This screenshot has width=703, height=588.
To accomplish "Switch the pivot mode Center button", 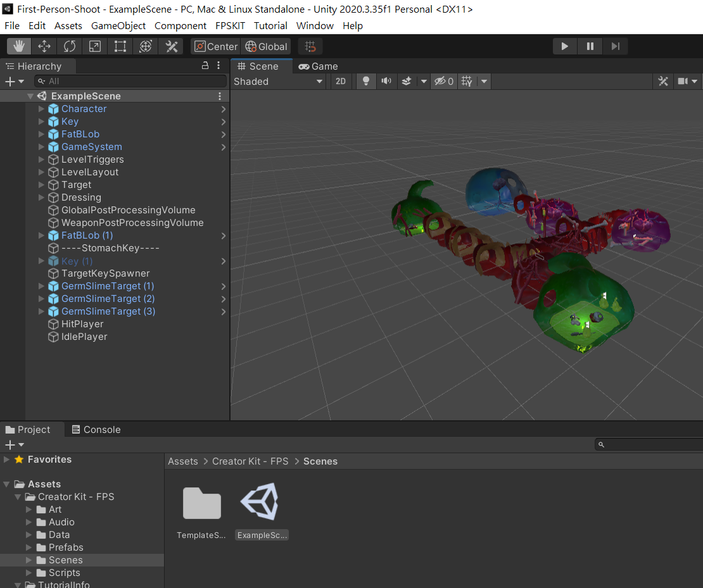I will (216, 46).
